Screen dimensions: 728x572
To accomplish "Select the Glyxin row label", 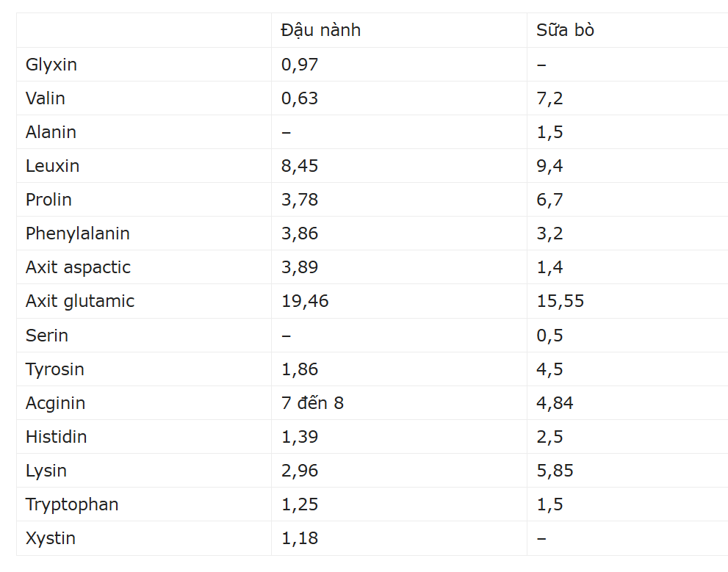I will pos(51,65).
